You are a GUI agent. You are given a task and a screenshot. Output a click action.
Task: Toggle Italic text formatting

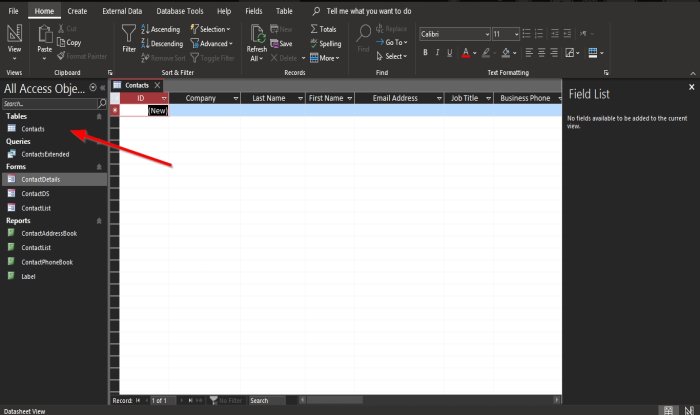[x=438, y=53]
